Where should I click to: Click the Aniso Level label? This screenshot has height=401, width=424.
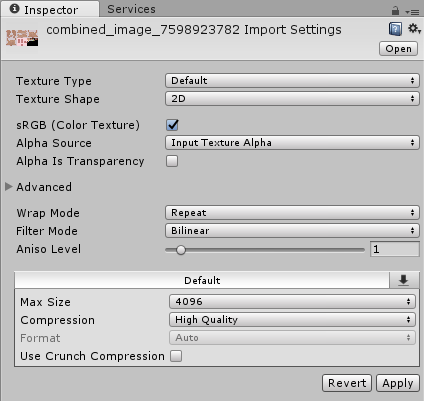[x=49, y=249]
